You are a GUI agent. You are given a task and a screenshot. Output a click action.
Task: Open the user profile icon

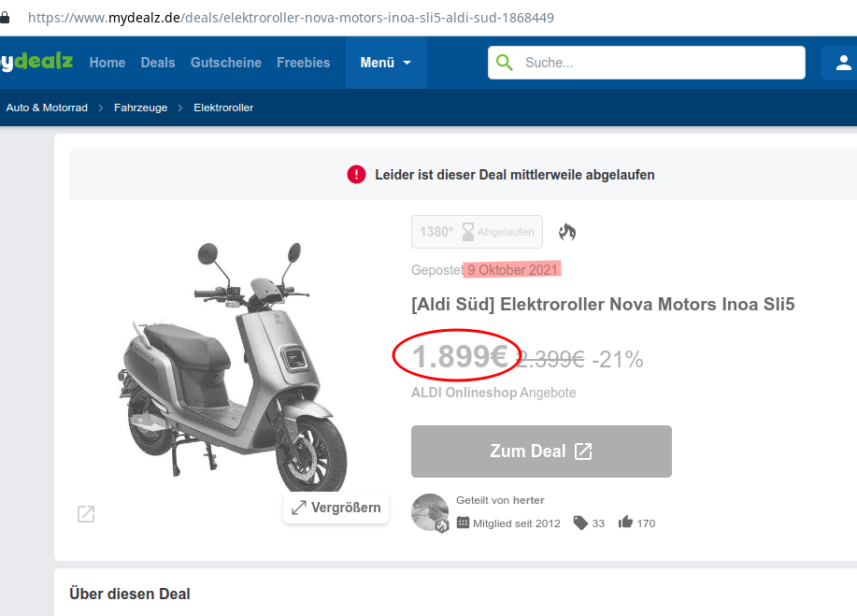843,63
